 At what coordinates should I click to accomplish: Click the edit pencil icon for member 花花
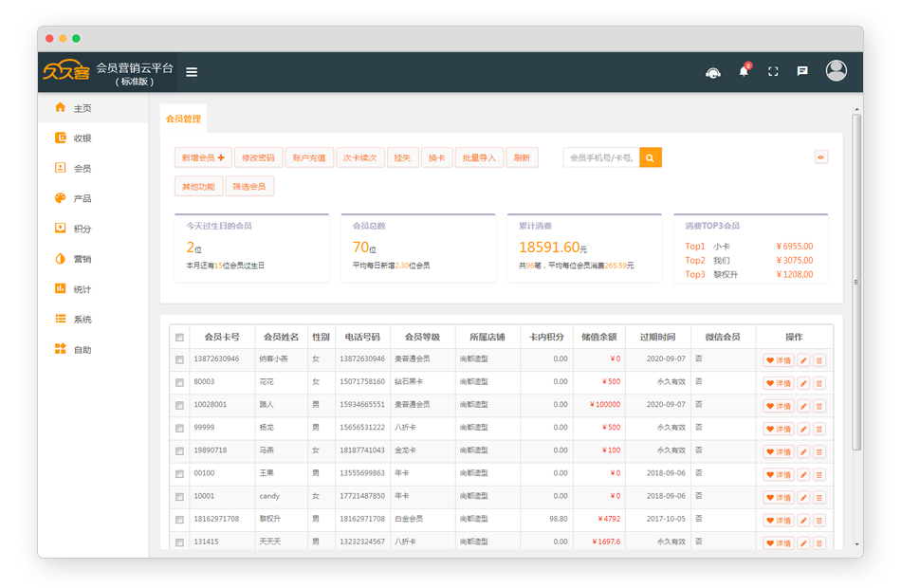[x=803, y=383]
